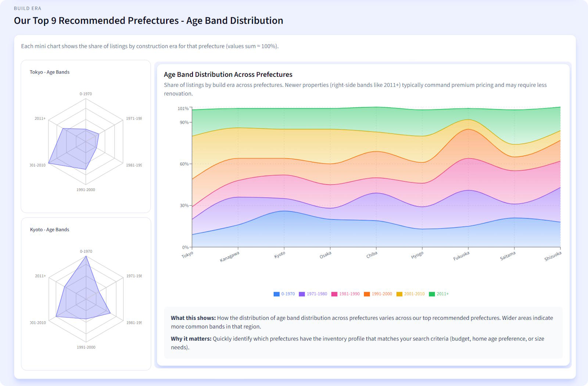Click the "Kyoto - Age Bands" chart title

(x=50, y=230)
